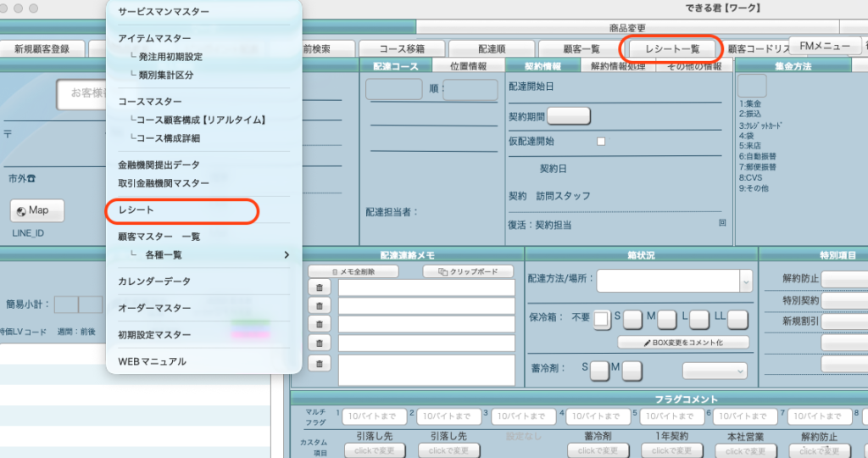
Task: Toggle the 仮配達開始 checkbox
Action: point(601,142)
